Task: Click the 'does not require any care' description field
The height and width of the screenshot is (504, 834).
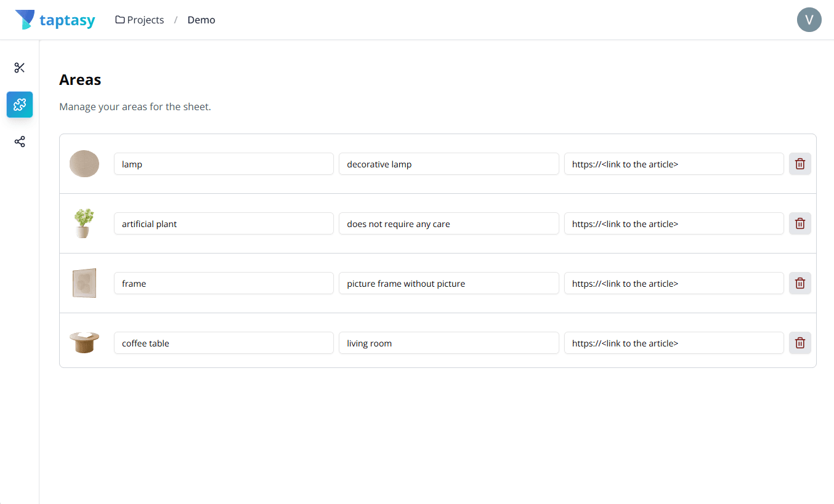Action: [x=448, y=223]
